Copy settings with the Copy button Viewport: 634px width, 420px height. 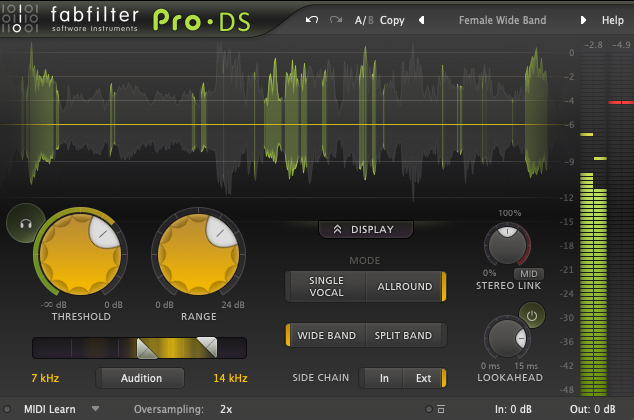click(392, 20)
